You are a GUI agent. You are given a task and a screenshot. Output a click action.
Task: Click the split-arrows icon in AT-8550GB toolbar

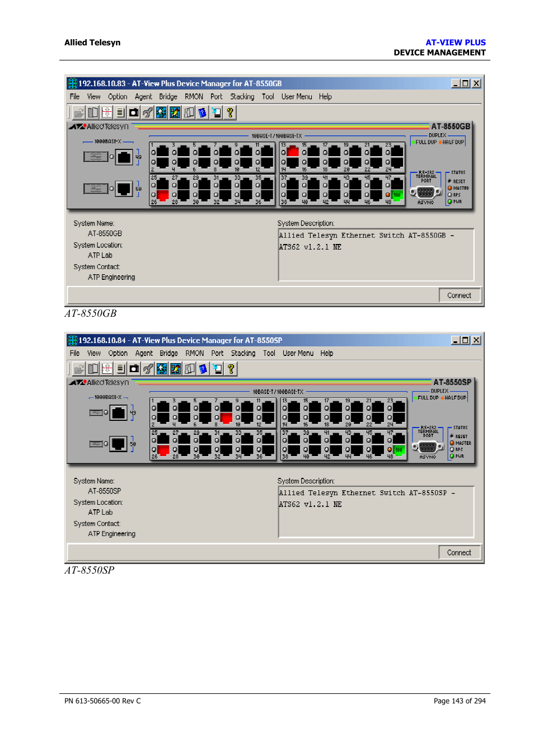click(106, 112)
